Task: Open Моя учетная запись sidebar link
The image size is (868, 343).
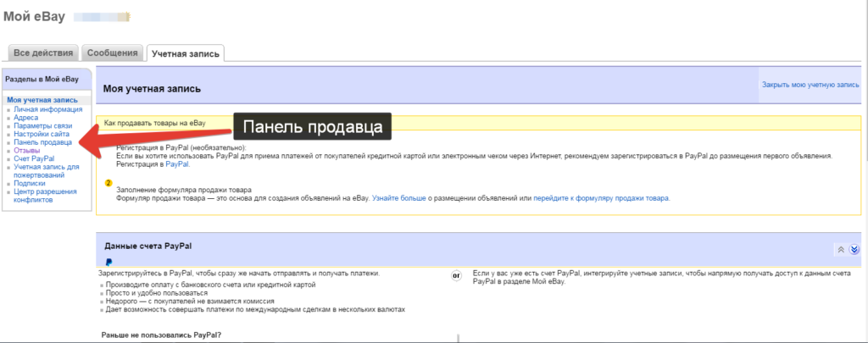Action: [x=42, y=100]
